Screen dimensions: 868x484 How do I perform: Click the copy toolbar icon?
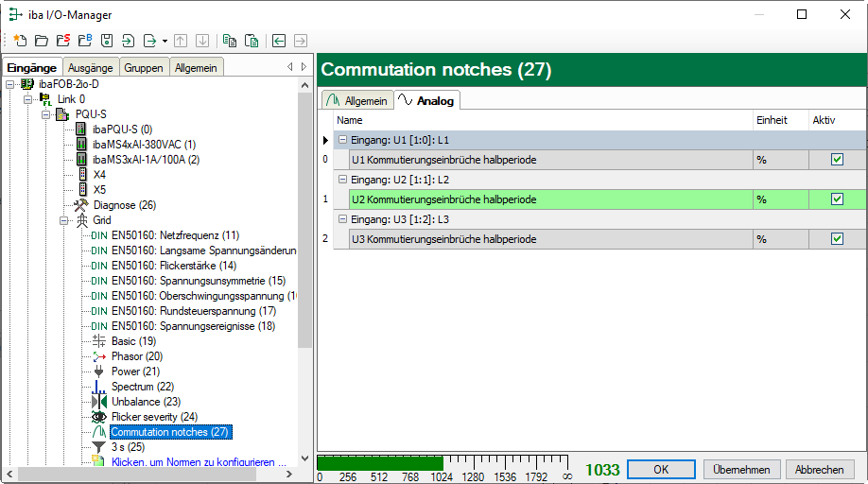(x=230, y=41)
